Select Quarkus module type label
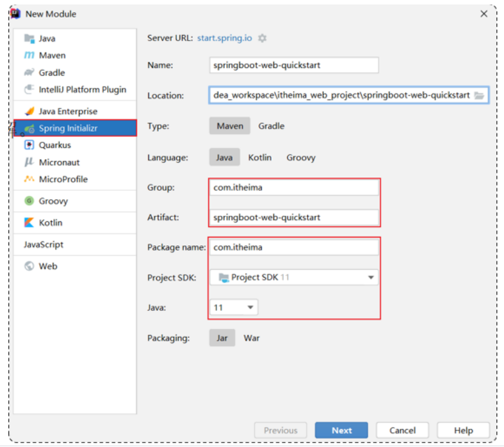The width and height of the screenshot is (504, 447). [54, 145]
